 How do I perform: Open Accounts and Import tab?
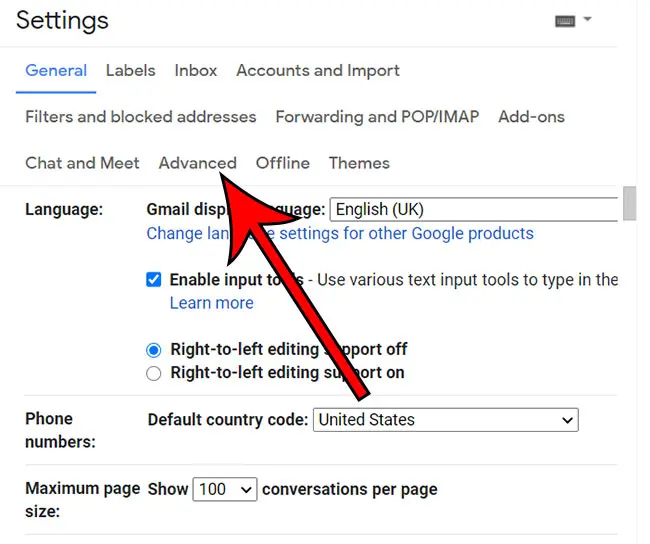tap(318, 71)
